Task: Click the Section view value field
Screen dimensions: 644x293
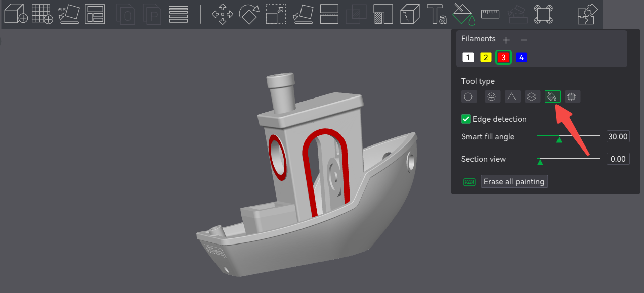Action: pyautogui.click(x=618, y=159)
